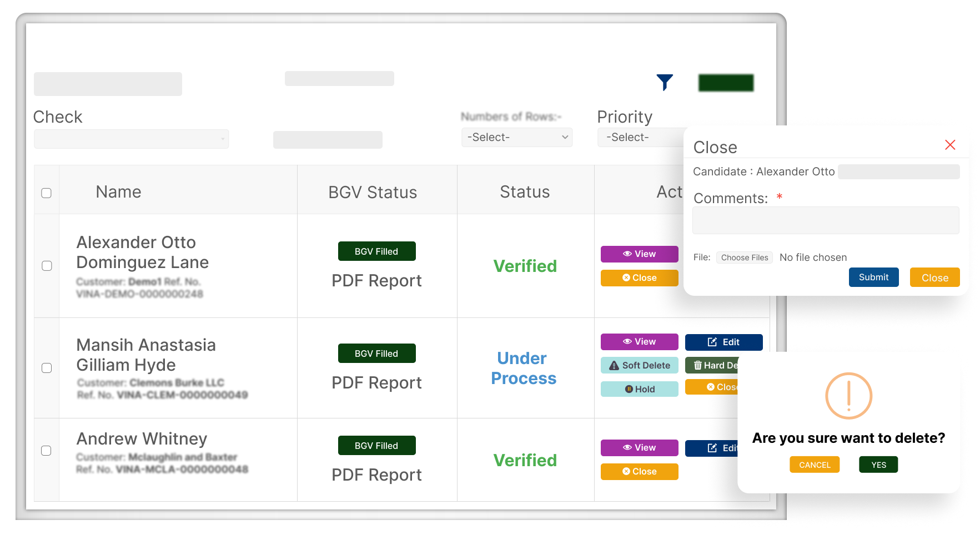
Task: Check the box for Alexander Otto row
Action: coord(47,266)
